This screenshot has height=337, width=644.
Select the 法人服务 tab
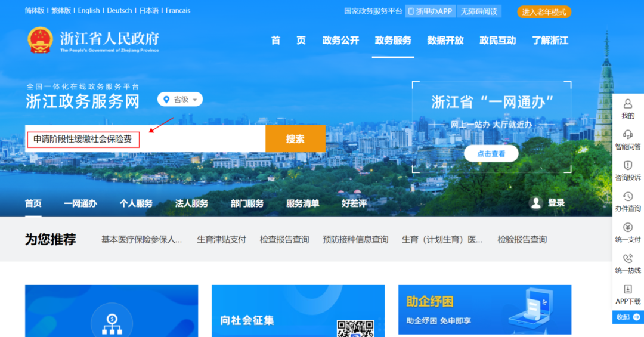point(191,203)
